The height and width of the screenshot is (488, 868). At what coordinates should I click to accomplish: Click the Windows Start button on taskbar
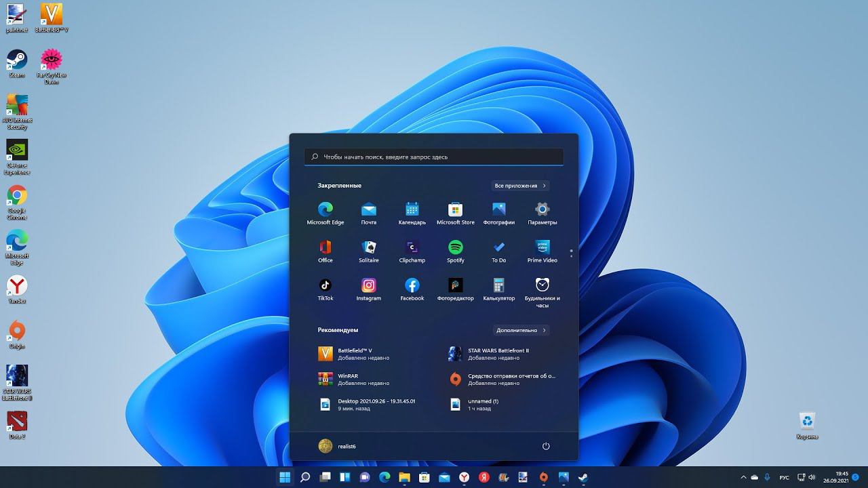click(x=285, y=477)
